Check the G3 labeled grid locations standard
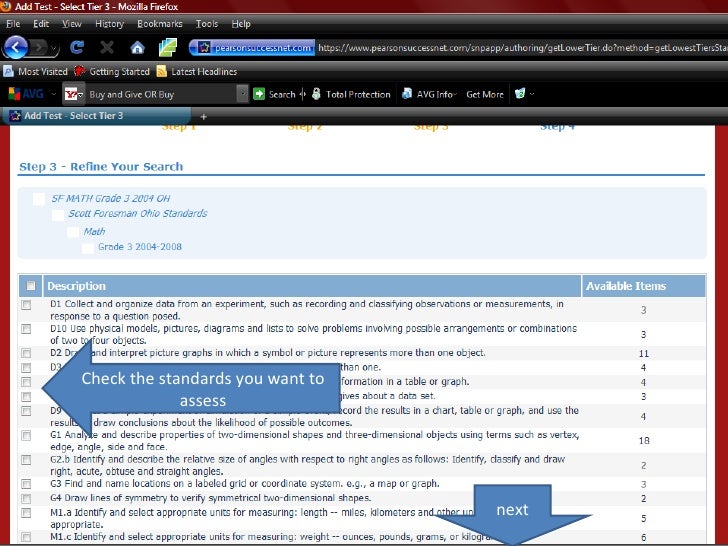 click(x=26, y=484)
